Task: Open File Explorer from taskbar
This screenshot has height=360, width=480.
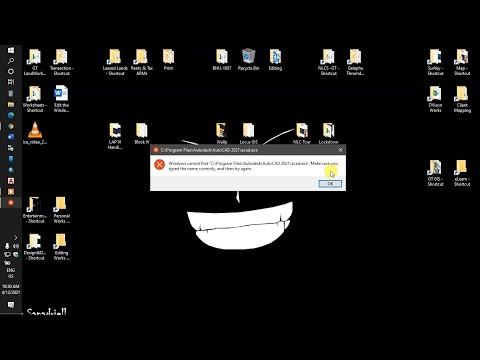Action: click(x=11, y=104)
